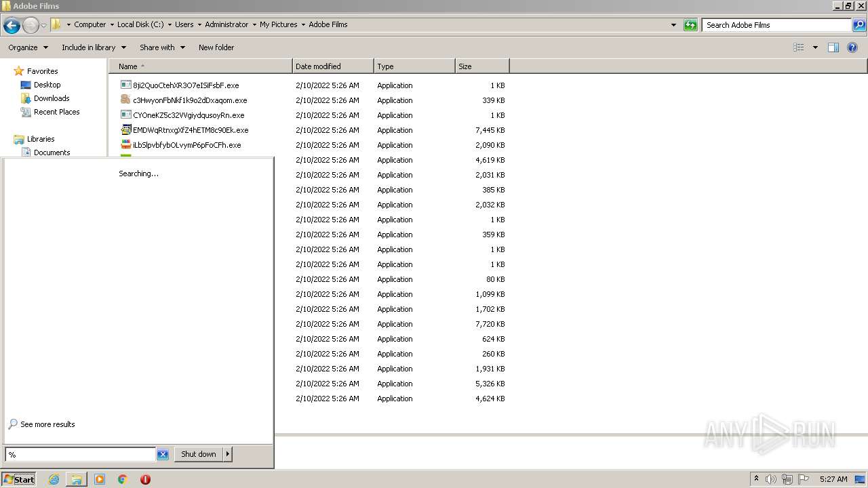This screenshot has height=488, width=868.
Task: Sort by the Type column header
Action: [x=414, y=66]
